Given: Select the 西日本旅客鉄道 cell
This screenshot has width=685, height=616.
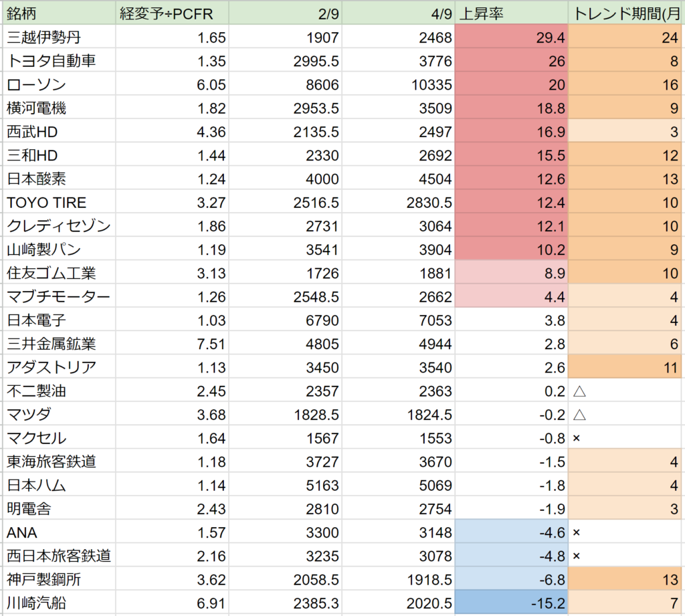Looking at the screenshot, I should click(59, 556).
